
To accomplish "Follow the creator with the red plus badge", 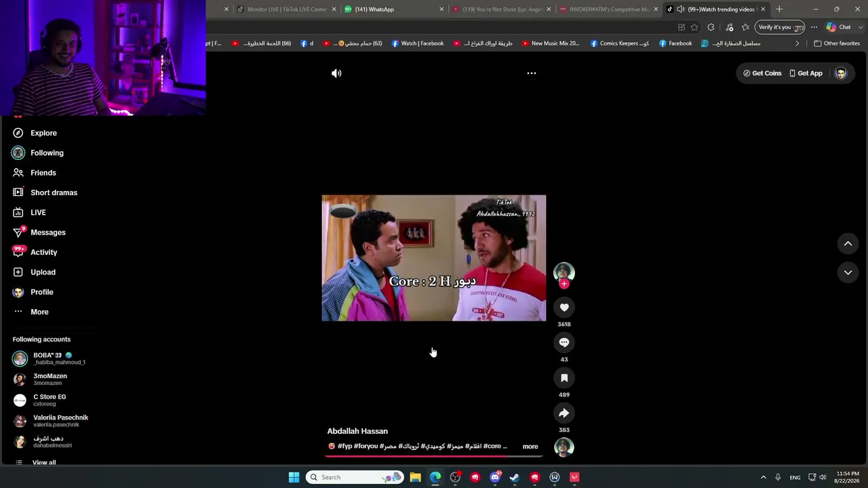I will point(564,284).
